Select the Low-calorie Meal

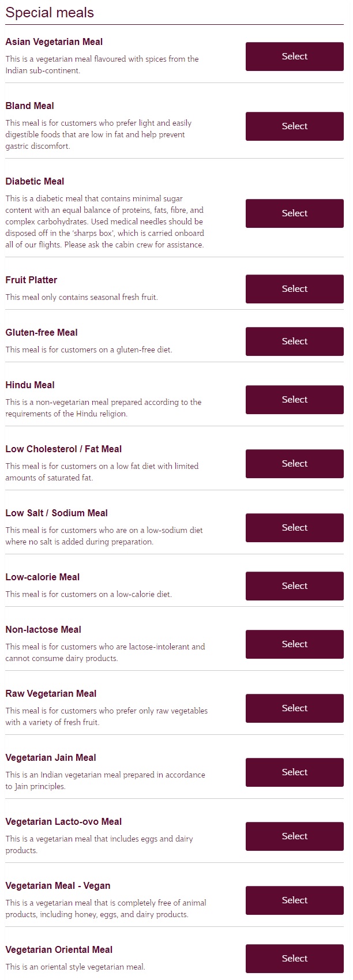click(x=294, y=586)
